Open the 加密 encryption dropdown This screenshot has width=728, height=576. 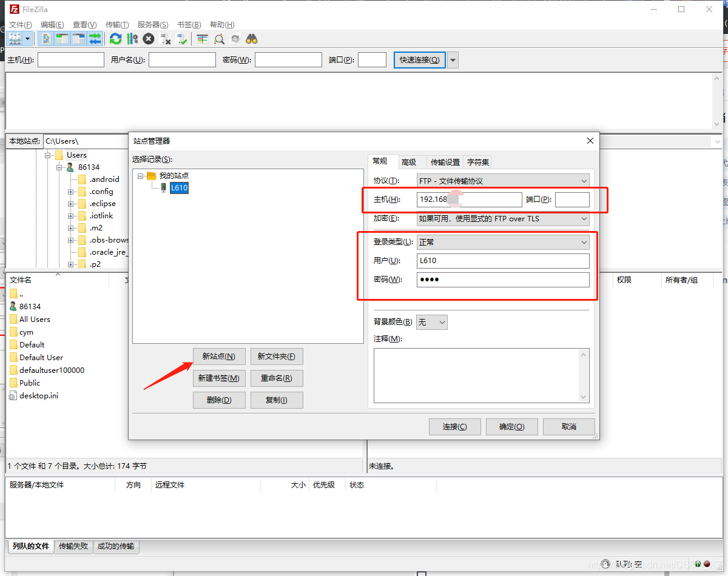[503, 218]
